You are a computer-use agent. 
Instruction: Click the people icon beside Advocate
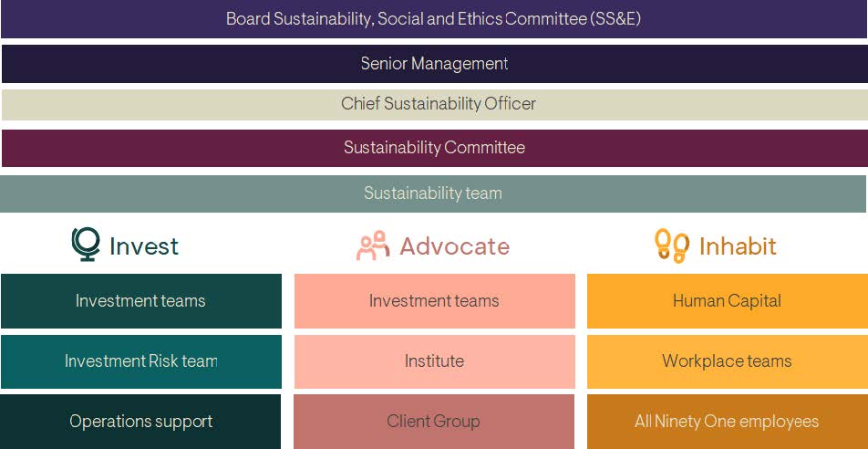[x=372, y=245]
